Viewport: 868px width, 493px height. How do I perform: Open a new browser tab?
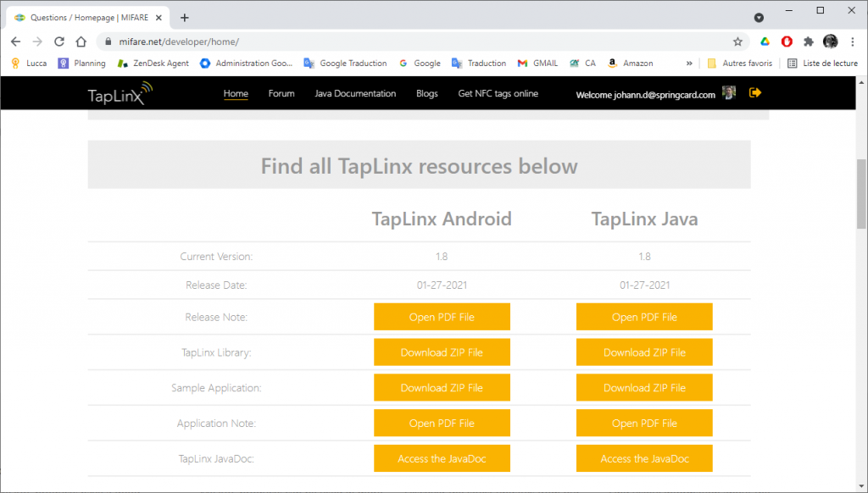[x=184, y=18]
